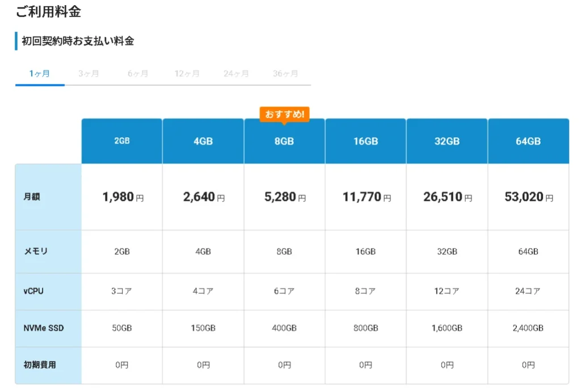Viewport: 581px width, 392px height.
Task: Click the 6コア vCPU cell
Action: point(284,291)
